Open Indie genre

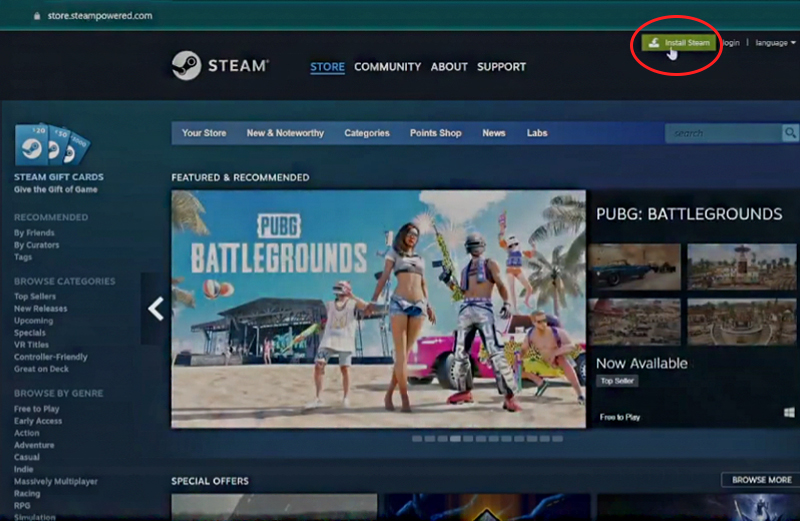24,469
